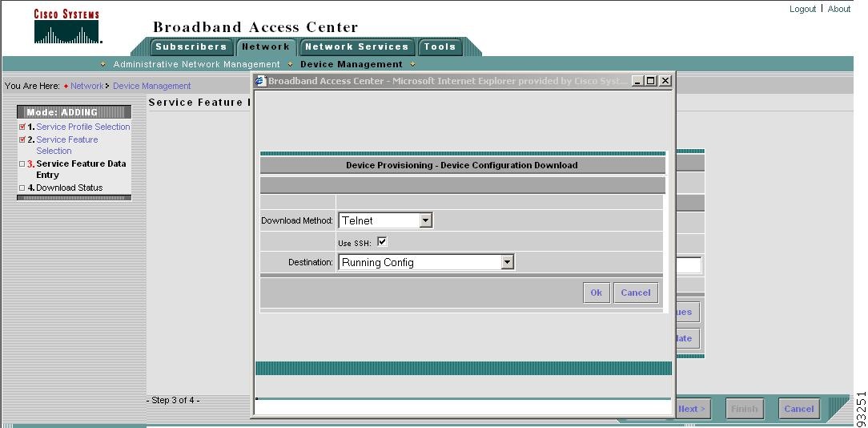Click step 3 empty checkbox

[22, 164]
